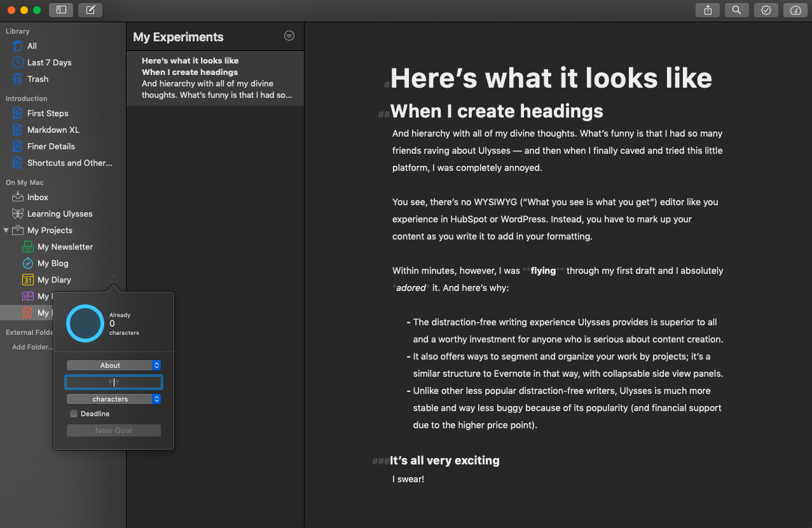Toggle the sidebar view button in toolbar
The height and width of the screenshot is (528, 812).
pyautogui.click(x=61, y=10)
